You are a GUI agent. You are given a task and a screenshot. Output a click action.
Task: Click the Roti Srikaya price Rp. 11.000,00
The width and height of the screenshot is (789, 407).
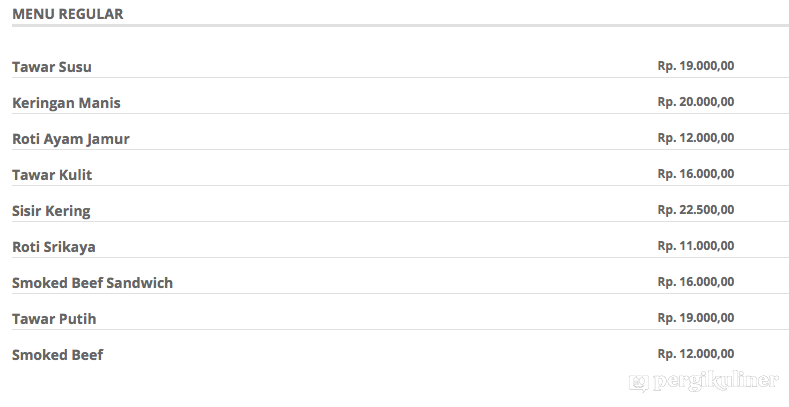click(696, 246)
